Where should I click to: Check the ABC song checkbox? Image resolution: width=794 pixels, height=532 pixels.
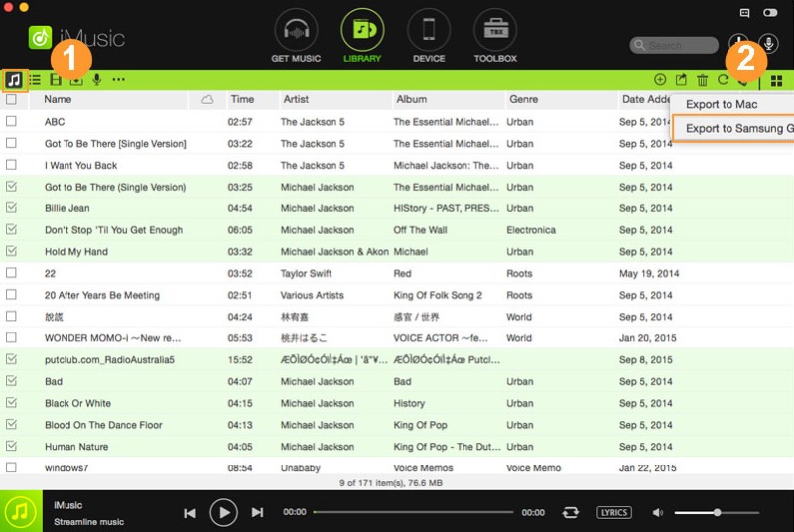[x=11, y=121]
